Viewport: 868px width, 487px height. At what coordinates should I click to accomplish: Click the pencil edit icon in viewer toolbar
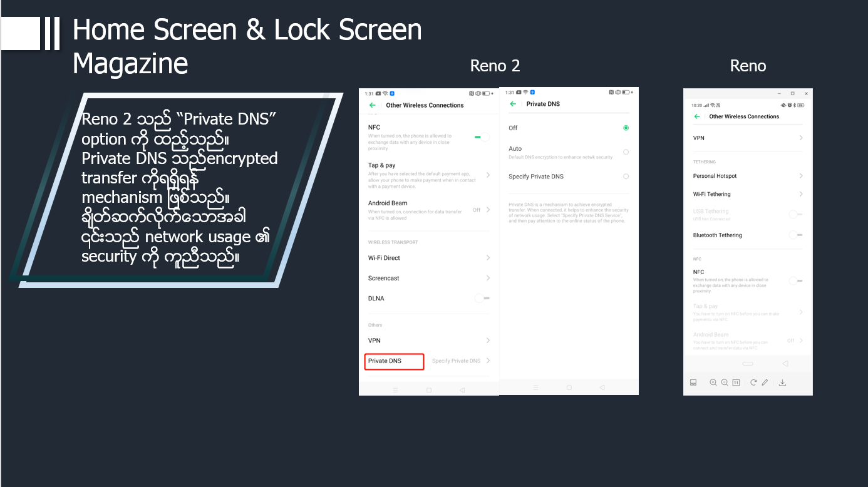[x=765, y=382]
